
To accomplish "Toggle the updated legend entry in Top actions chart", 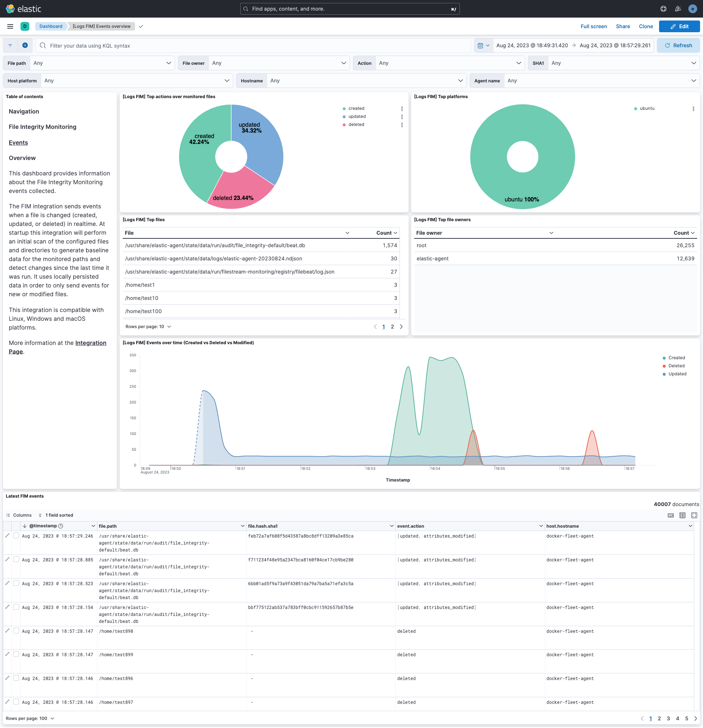I will 357,116.
